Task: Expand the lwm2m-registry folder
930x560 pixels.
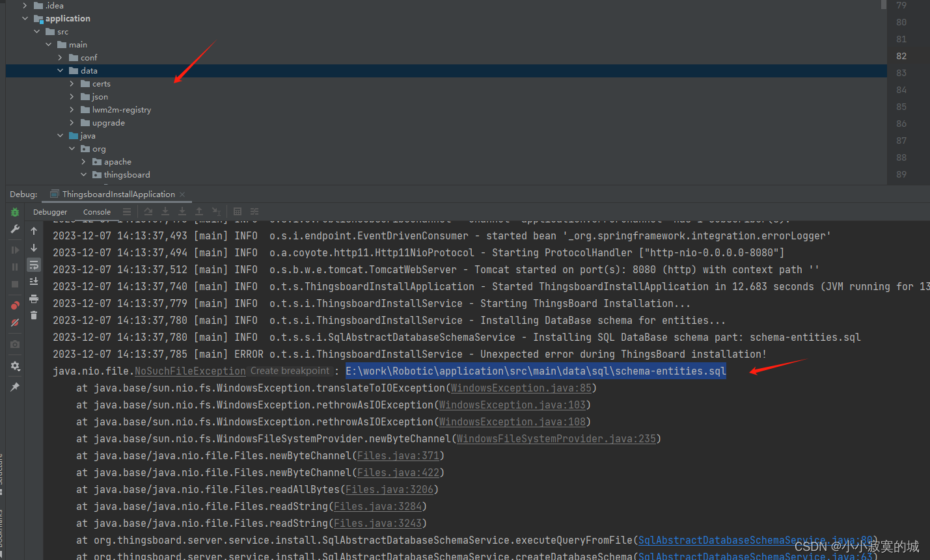Action: click(x=72, y=109)
